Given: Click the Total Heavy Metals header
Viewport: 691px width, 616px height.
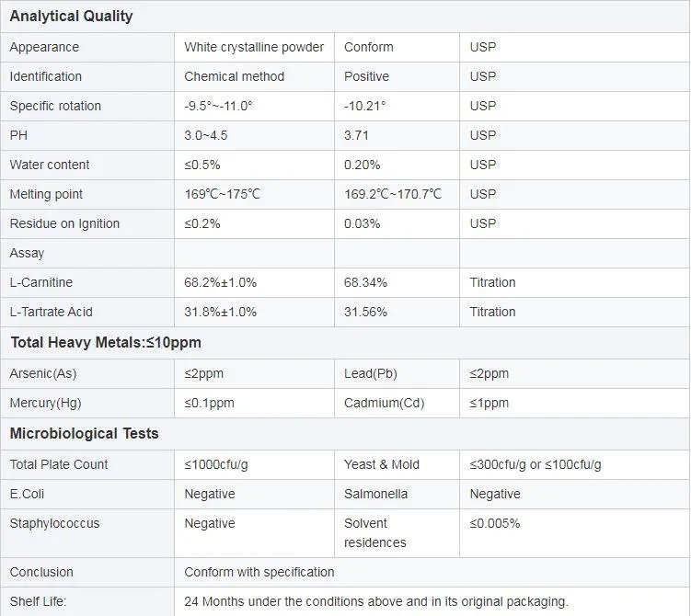Looking at the screenshot, I should 106,343.
